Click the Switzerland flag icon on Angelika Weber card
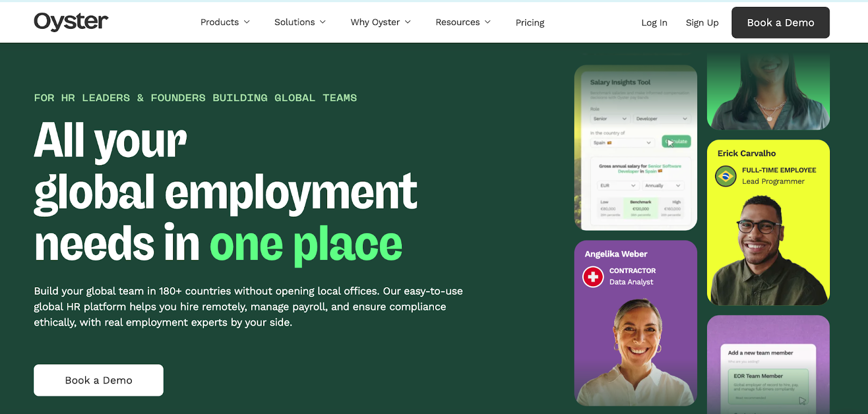The image size is (868, 414). (593, 277)
